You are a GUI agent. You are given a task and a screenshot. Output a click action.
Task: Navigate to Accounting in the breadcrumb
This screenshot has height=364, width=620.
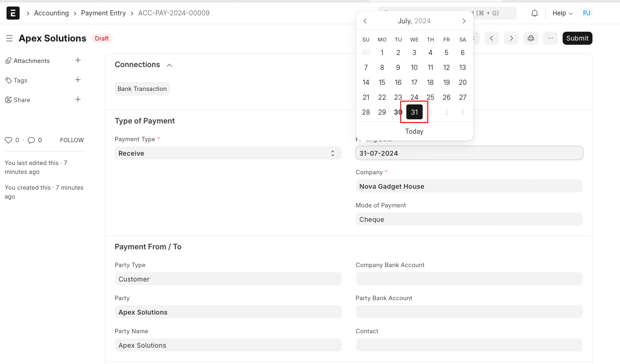click(51, 13)
